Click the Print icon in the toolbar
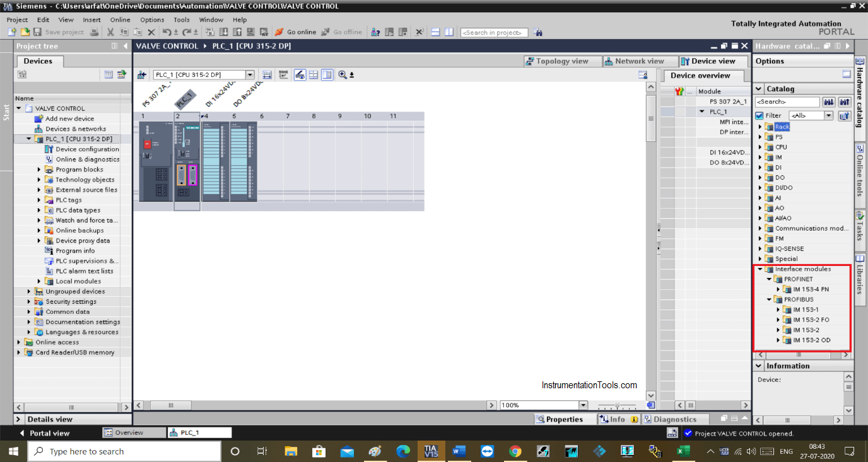The height and width of the screenshot is (462, 868). coord(94,32)
